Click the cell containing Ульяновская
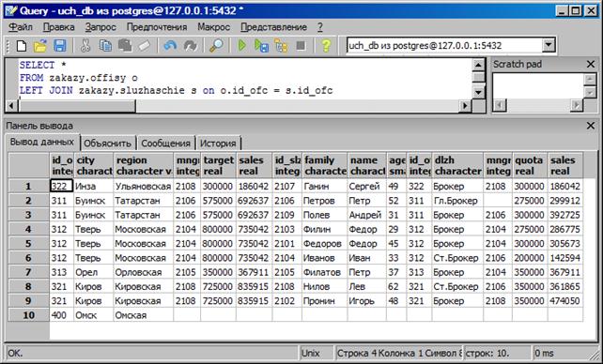 click(143, 187)
